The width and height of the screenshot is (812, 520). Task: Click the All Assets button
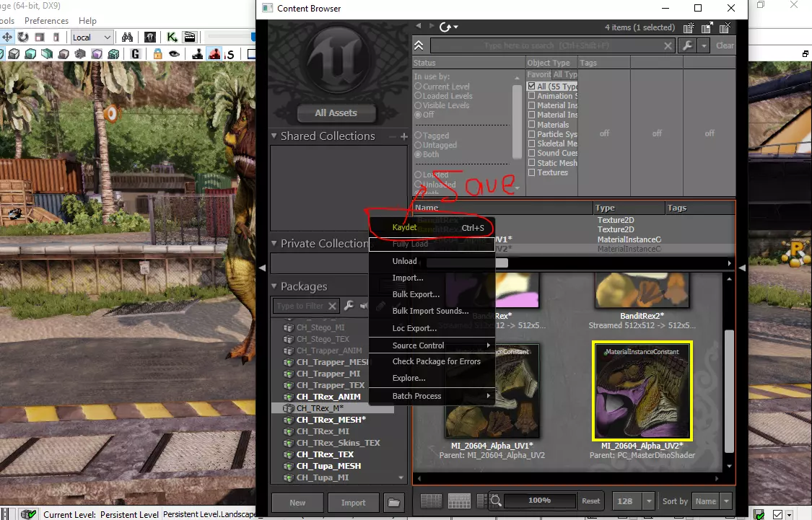tap(336, 113)
